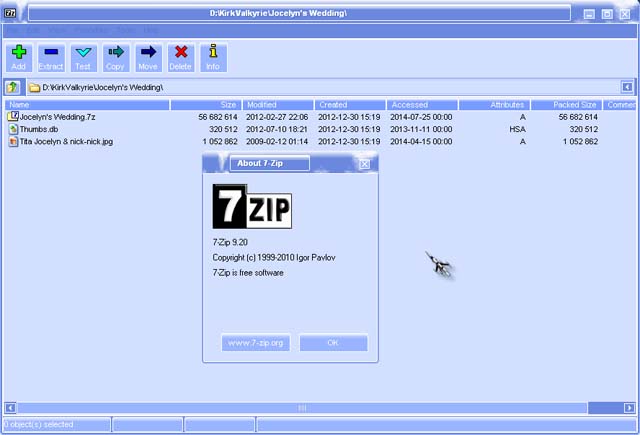Open the View menu
The image size is (640, 435).
(57, 30)
